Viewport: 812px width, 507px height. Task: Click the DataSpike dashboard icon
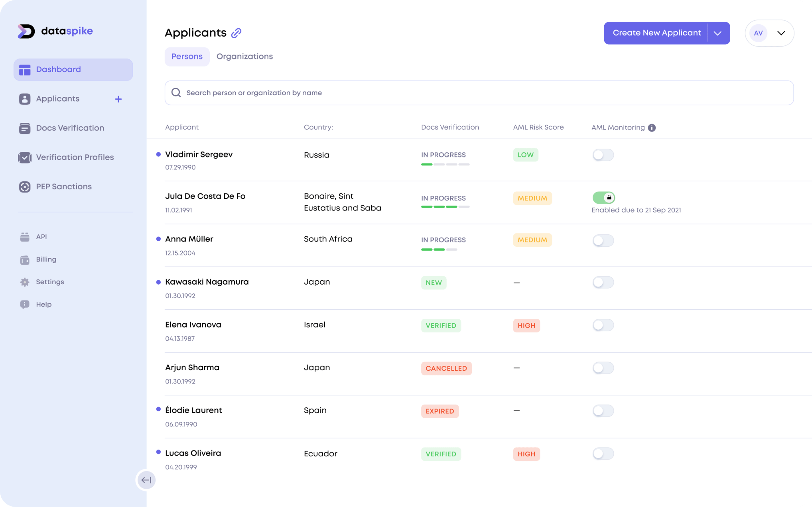[x=24, y=69]
